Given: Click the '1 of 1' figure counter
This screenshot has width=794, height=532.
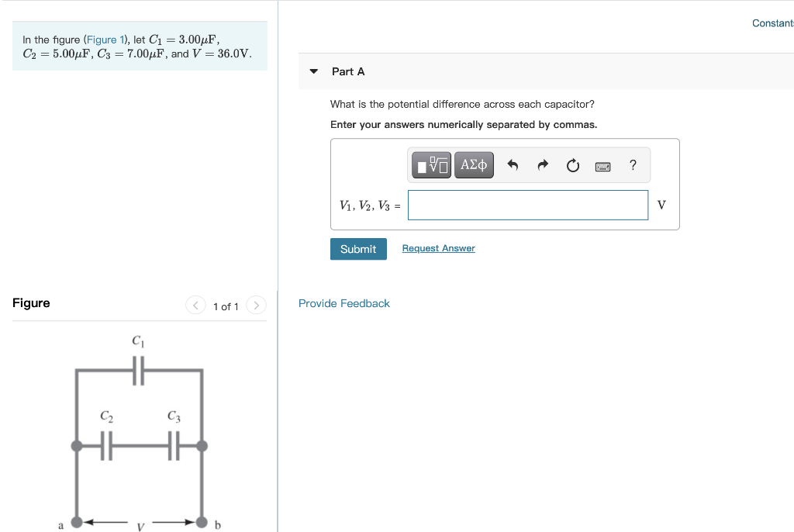Looking at the screenshot, I should [226, 306].
